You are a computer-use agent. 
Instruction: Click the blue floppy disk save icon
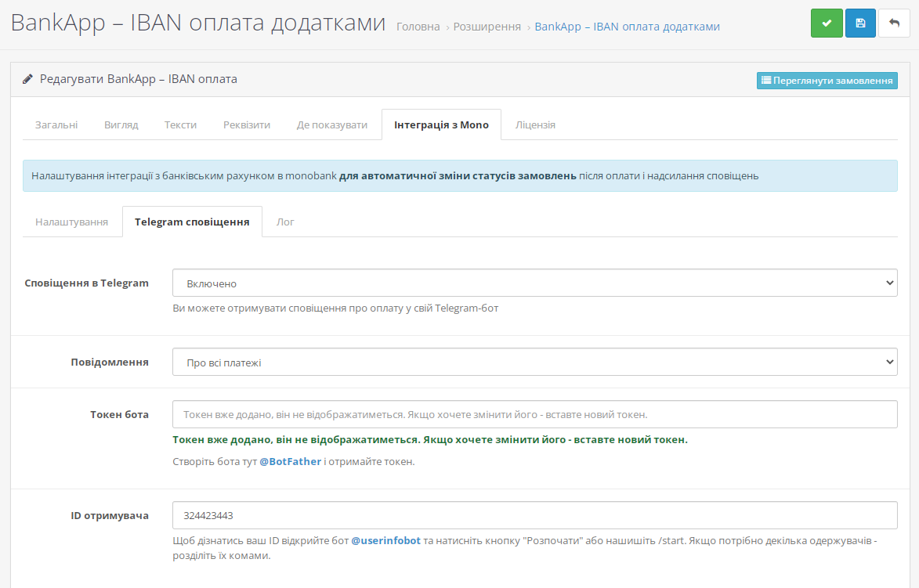pyautogui.click(x=860, y=23)
